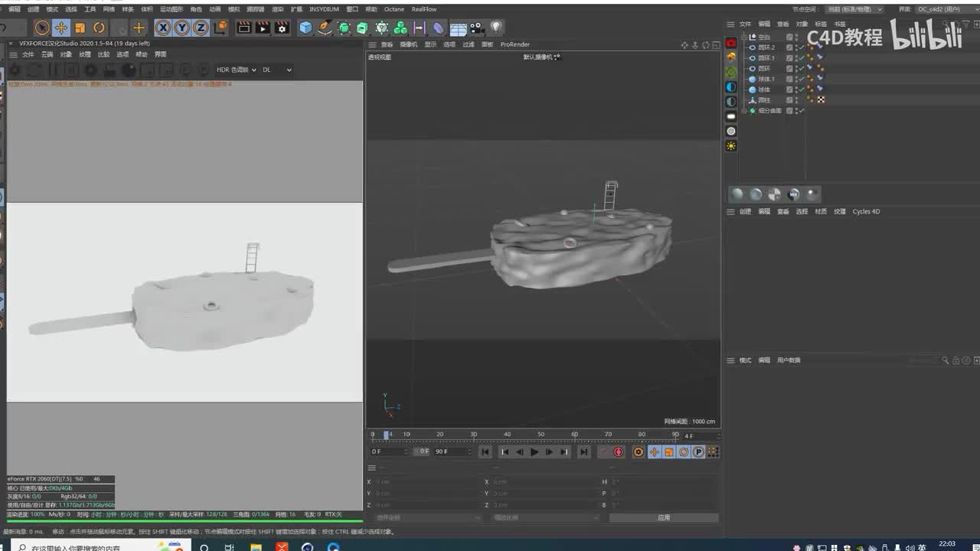This screenshot has height=551, width=980.
Task: Open the RealFlow menu
Action: point(424,9)
